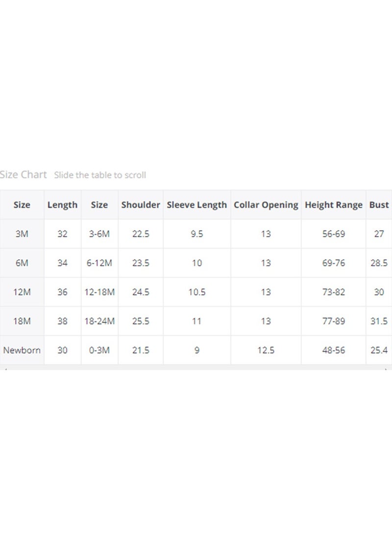Screen dimensions: 392x535
Task: Click the horizontal scrollbar below the size chart
Action: pyautogui.click(x=196, y=367)
